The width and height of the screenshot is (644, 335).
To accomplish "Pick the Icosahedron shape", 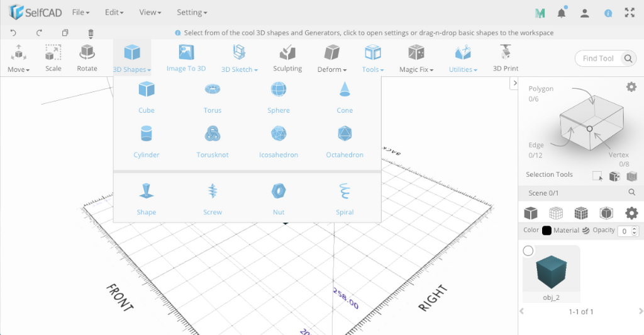I will [279, 142].
